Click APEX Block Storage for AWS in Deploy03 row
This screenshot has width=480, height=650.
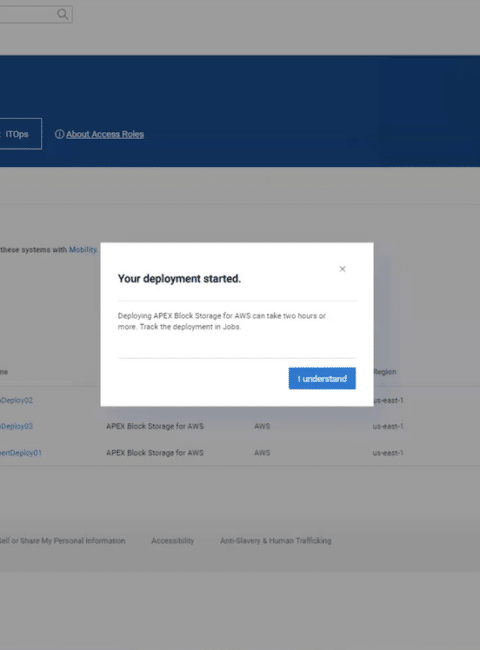pyautogui.click(x=155, y=426)
